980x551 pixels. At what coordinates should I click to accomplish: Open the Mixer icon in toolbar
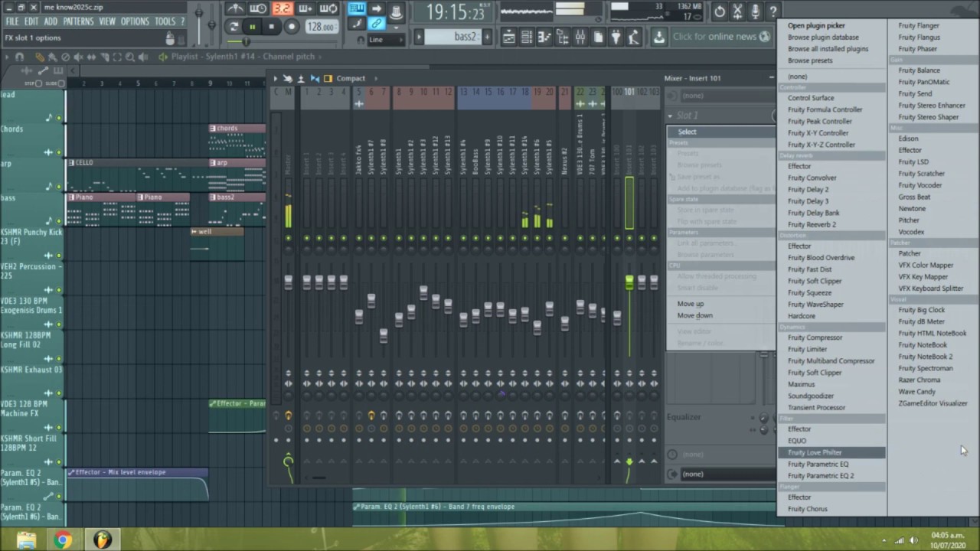click(580, 37)
